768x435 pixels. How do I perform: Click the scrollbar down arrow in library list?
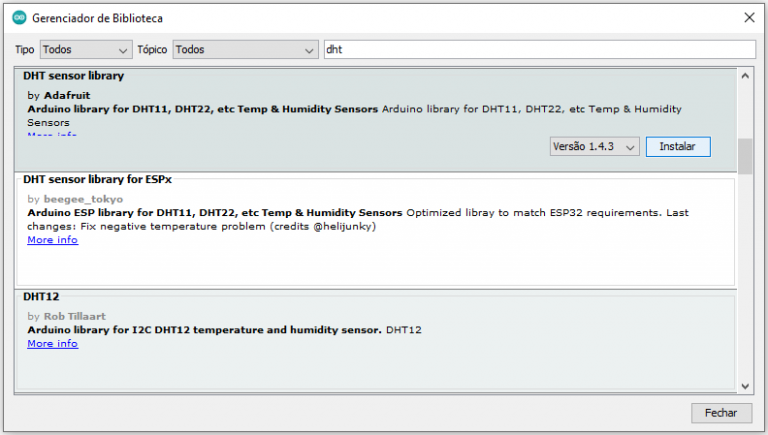[745, 386]
